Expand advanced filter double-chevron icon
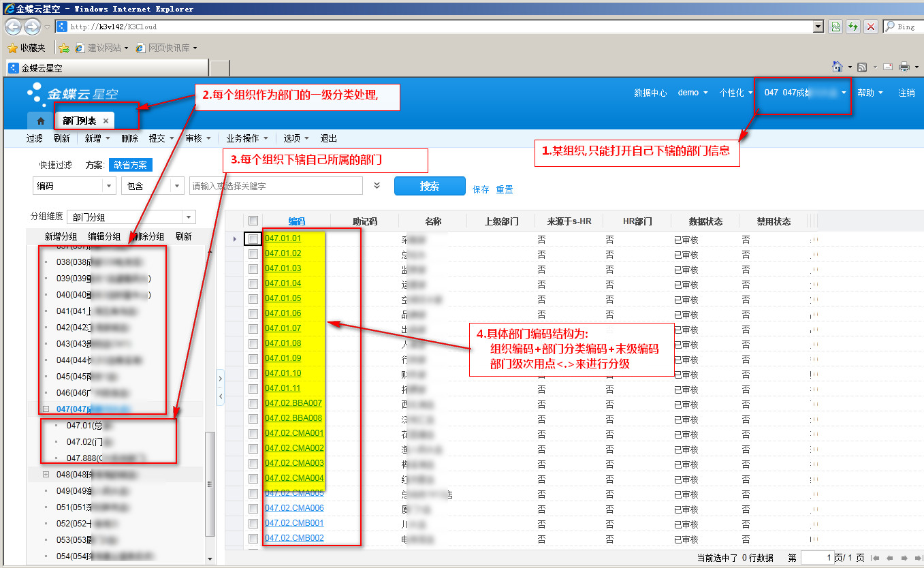Viewport: 924px width, 568px height. coord(377,185)
